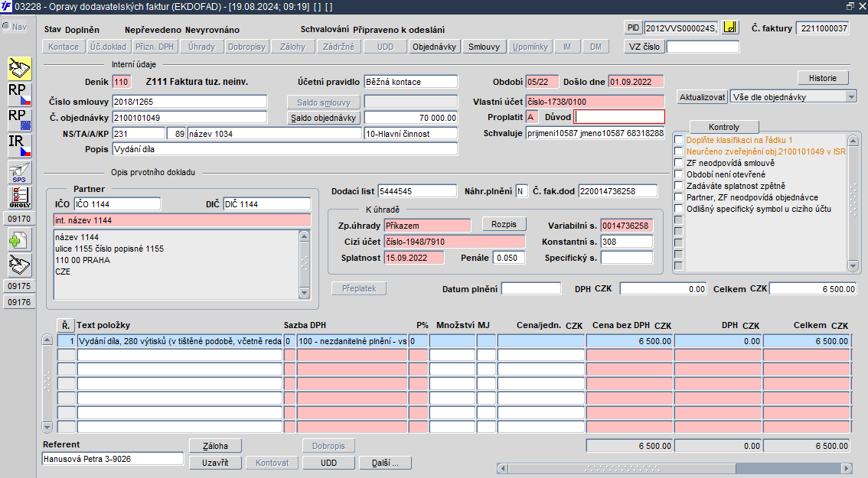Click the Uzavřít button
The image size is (868, 478).
[x=215, y=463]
